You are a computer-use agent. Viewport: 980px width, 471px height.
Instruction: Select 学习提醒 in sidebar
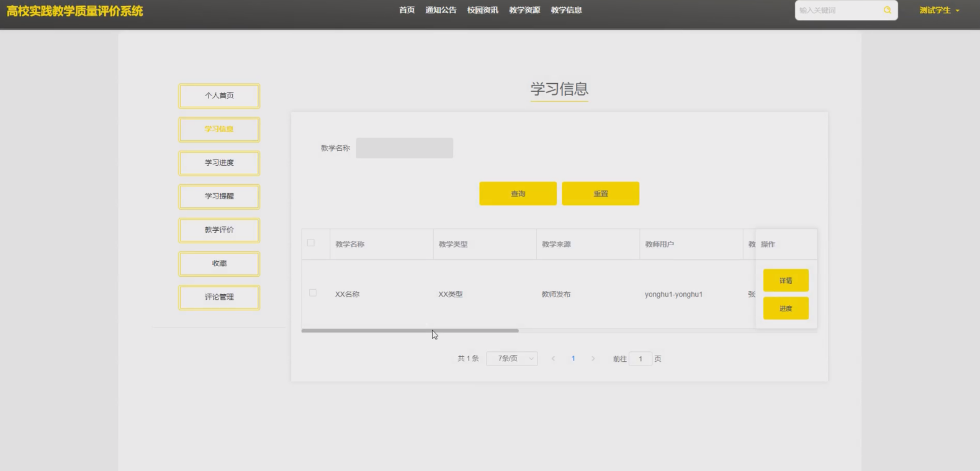(219, 196)
